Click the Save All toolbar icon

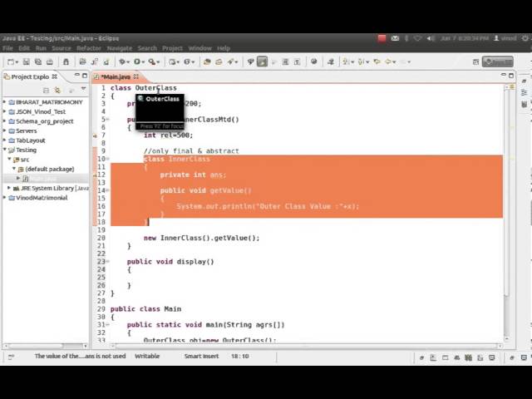pos(37,62)
